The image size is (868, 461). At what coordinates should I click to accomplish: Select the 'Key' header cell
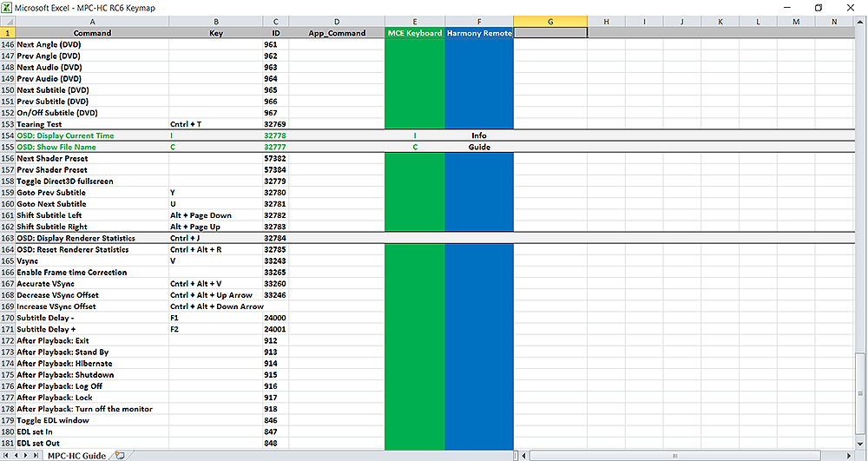coord(216,33)
